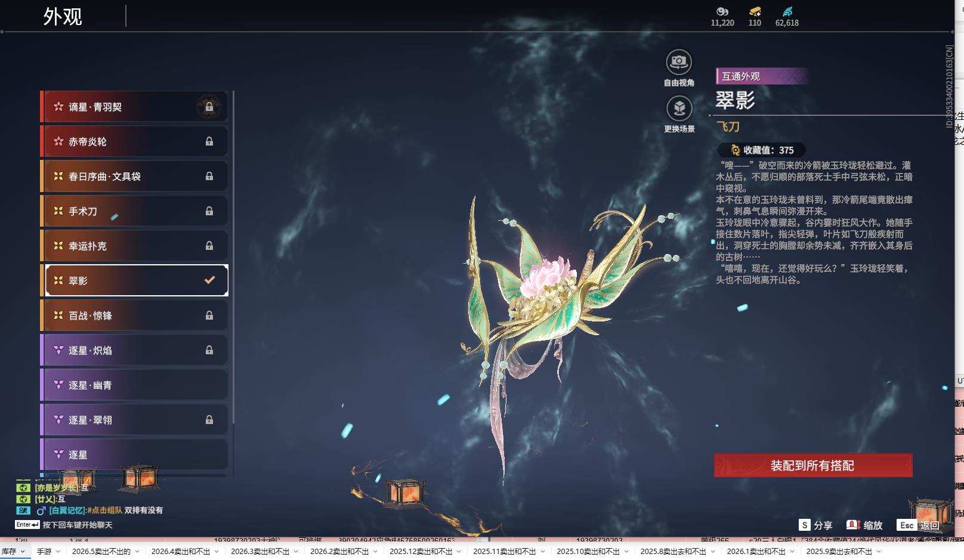The image size is (964, 560).
Task: Click the 飞刀 weapon type label
Action: [x=728, y=126]
